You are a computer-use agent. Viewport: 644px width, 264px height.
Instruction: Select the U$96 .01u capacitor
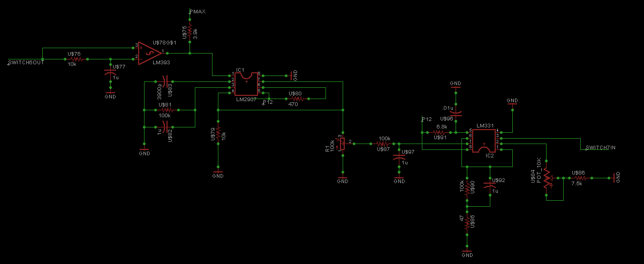pos(456,112)
